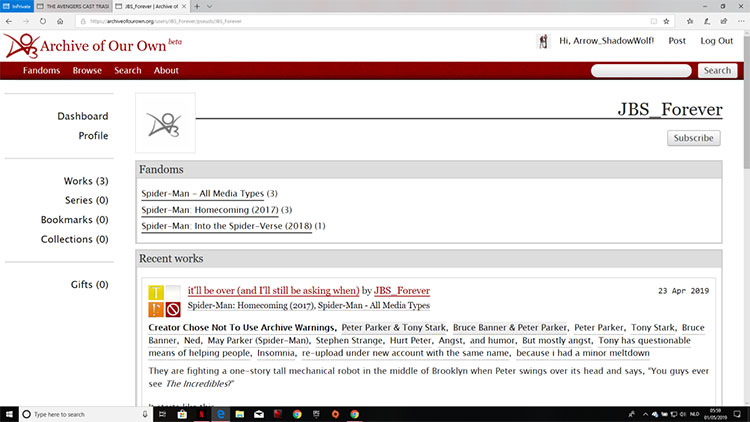Go back with the browser back arrow
750x422 pixels.
click(x=9, y=21)
